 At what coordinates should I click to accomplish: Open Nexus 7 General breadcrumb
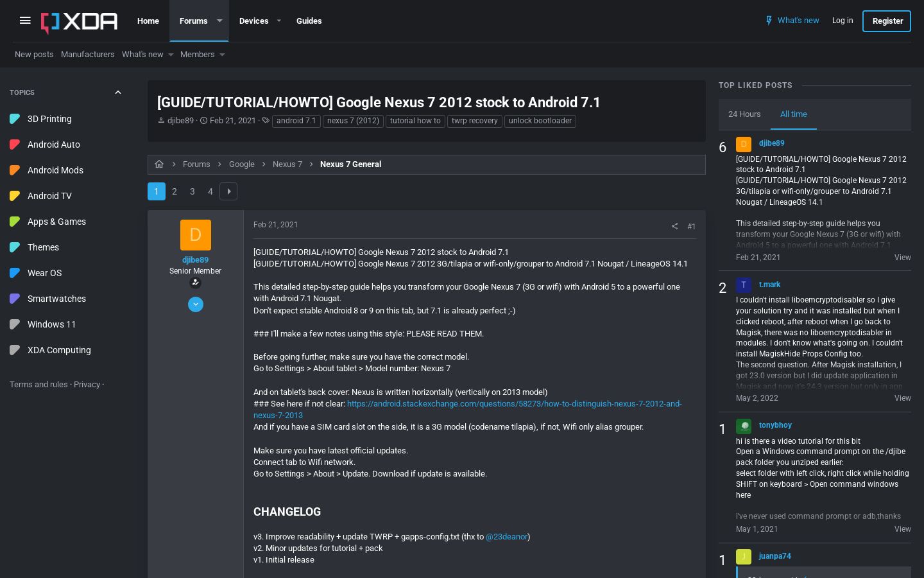click(350, 164)
